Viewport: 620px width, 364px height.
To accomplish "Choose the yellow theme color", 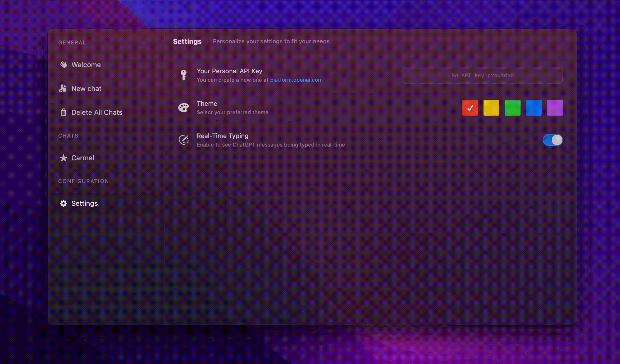I will (x=491, y=108).
